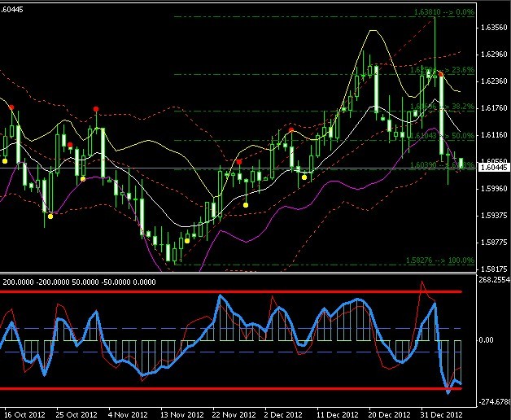Click the 268.2554 indicator scale maximum
Viewport: 511px width, 420px height.
click(495, 280)
